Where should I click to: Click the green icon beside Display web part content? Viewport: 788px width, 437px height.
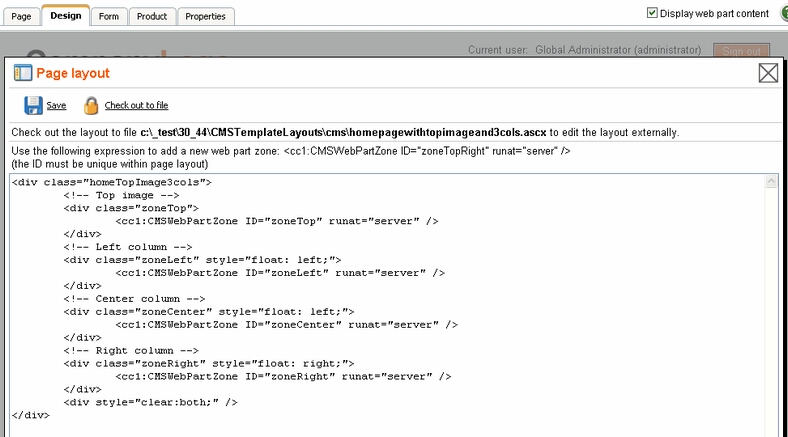click(x=782, y=13)
